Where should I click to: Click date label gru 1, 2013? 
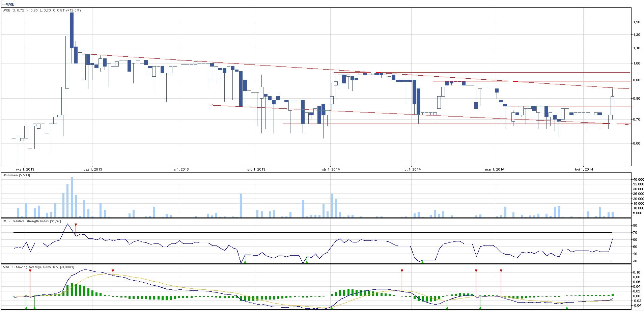click(x=256, y=170)
